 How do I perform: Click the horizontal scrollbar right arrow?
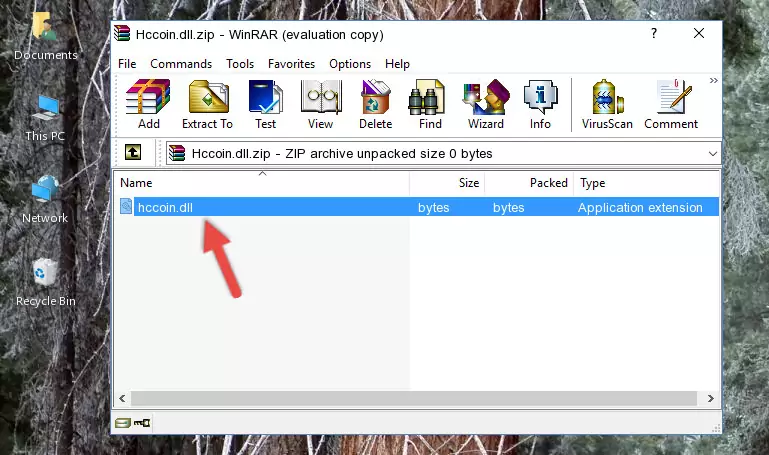711,398
